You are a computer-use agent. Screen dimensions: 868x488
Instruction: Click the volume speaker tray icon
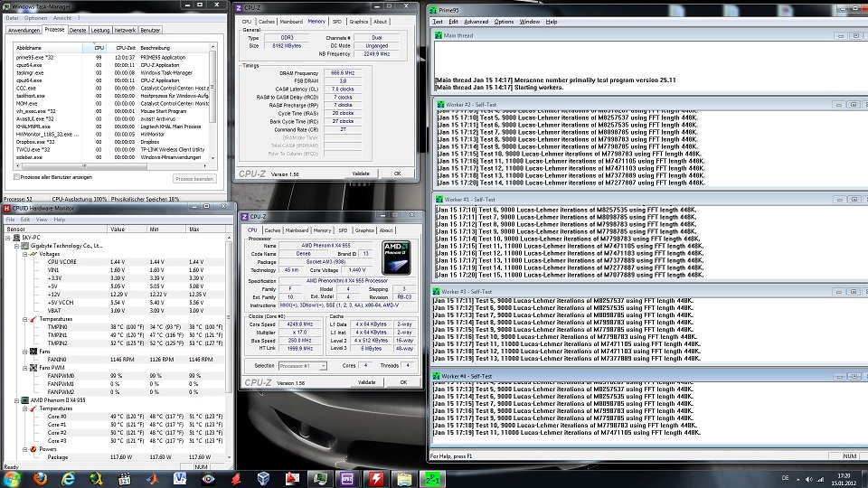coord(808,479)
